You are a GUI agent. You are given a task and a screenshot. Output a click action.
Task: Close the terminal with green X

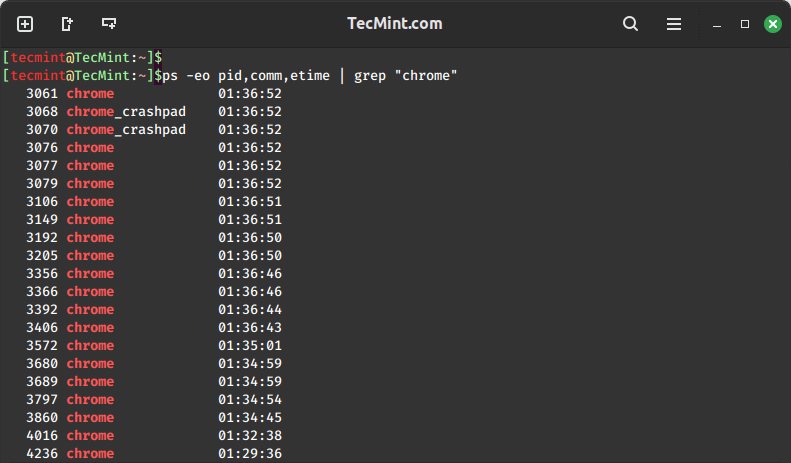[772, 24]
